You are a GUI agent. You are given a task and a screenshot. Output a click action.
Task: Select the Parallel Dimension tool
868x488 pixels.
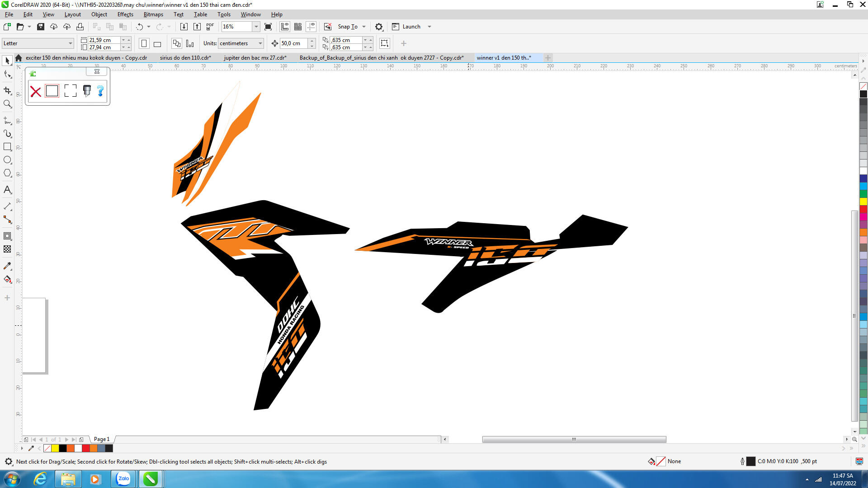point(7,206)
